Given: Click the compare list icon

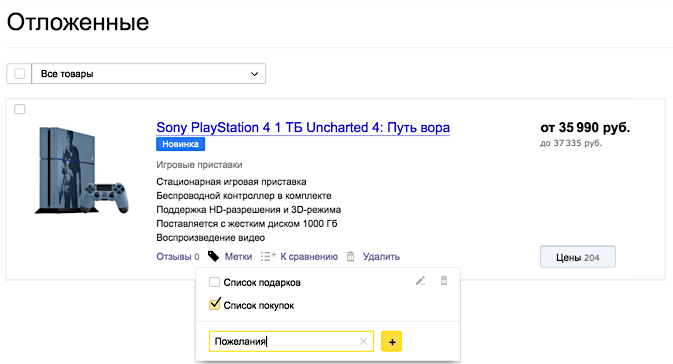Looking at the screenshot, I should (268, 257).
